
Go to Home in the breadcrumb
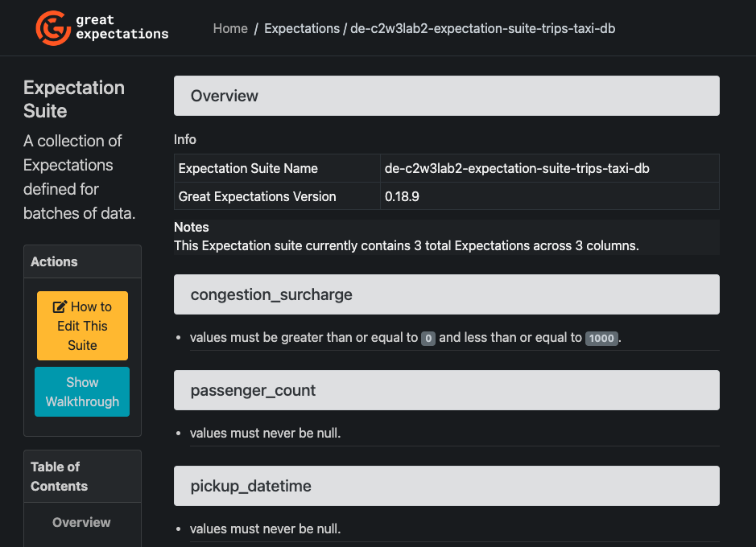coord(230,28)
